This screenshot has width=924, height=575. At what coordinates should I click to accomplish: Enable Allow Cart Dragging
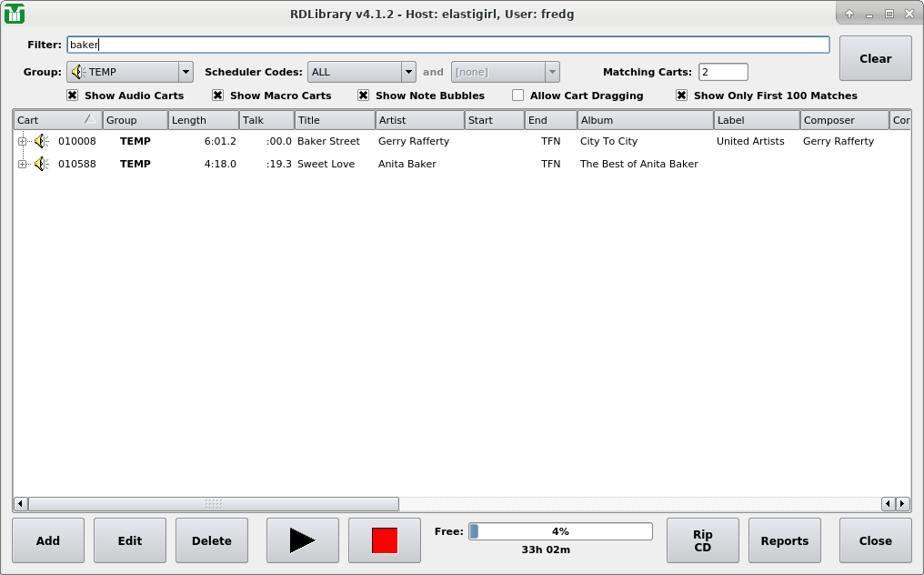(x=518, y=96)
